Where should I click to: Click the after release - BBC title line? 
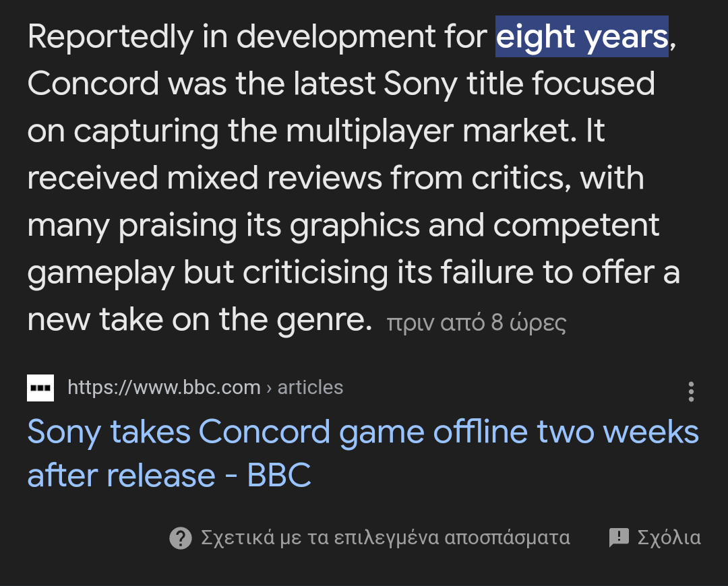click(x=169, y=475)
